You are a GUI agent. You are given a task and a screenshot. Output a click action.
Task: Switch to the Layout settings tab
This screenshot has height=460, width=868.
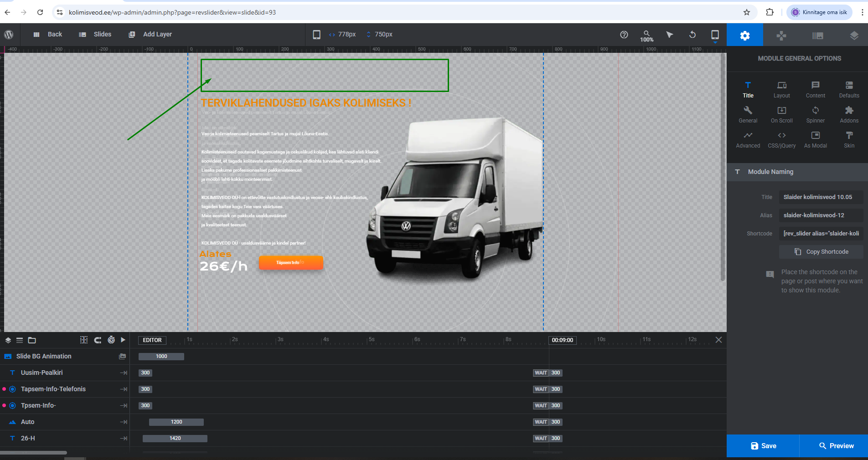(781, 89)
